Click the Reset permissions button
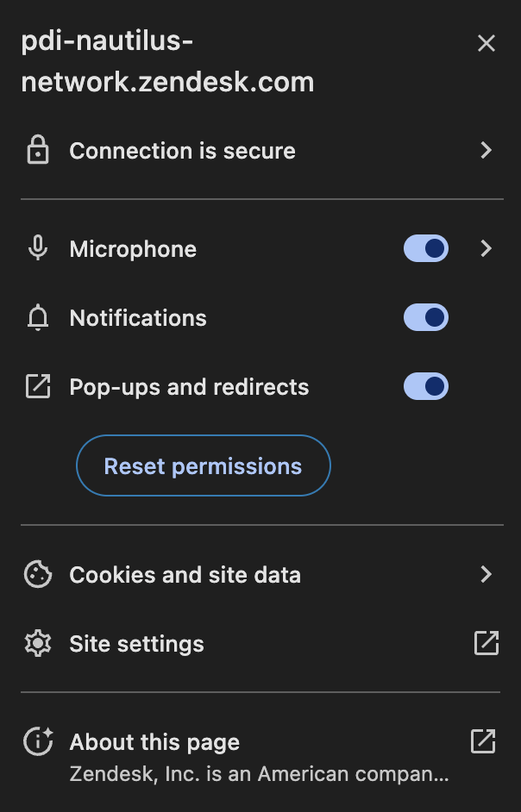Image resolution: width=521 pixels, height=812 pixels. click(x=204, y=465)
